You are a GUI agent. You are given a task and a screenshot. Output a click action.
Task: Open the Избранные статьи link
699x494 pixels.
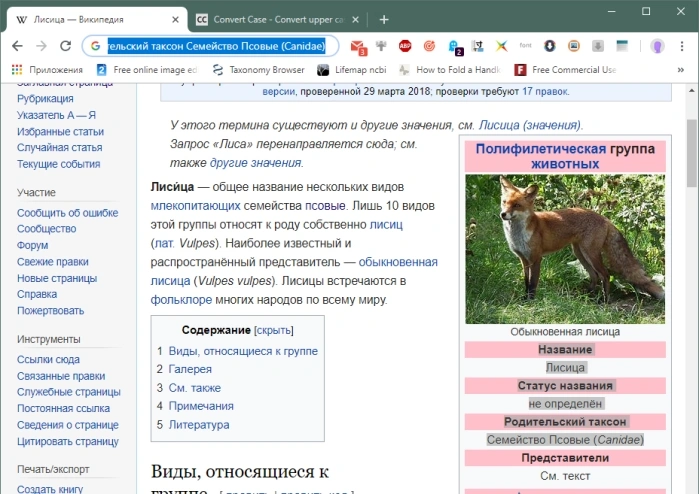pos(60,132)
